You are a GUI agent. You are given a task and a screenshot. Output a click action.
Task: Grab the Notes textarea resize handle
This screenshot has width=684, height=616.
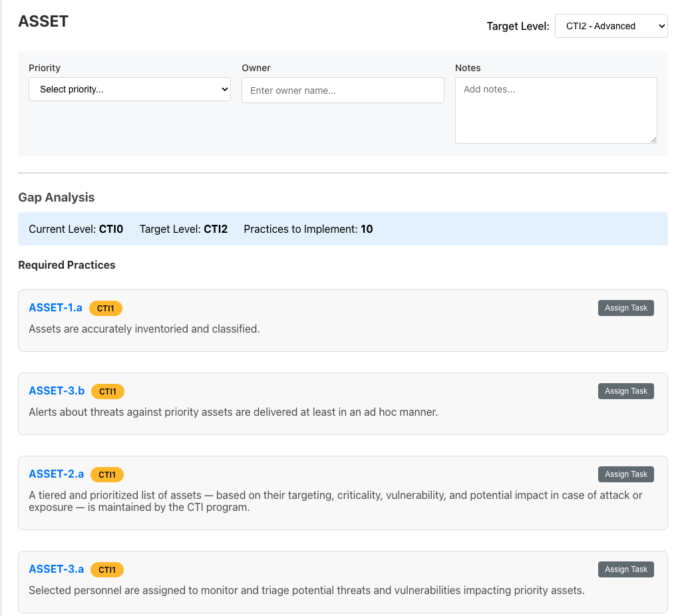pos(653,140)
